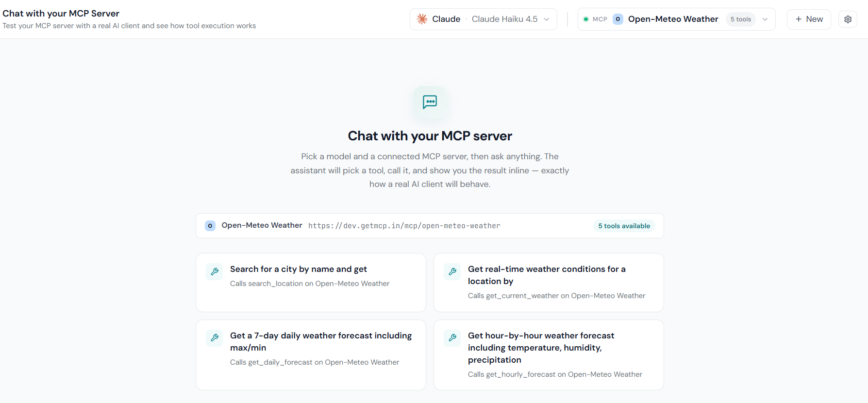Click the '5 tools' badge in header

click(x=741, y=19)
